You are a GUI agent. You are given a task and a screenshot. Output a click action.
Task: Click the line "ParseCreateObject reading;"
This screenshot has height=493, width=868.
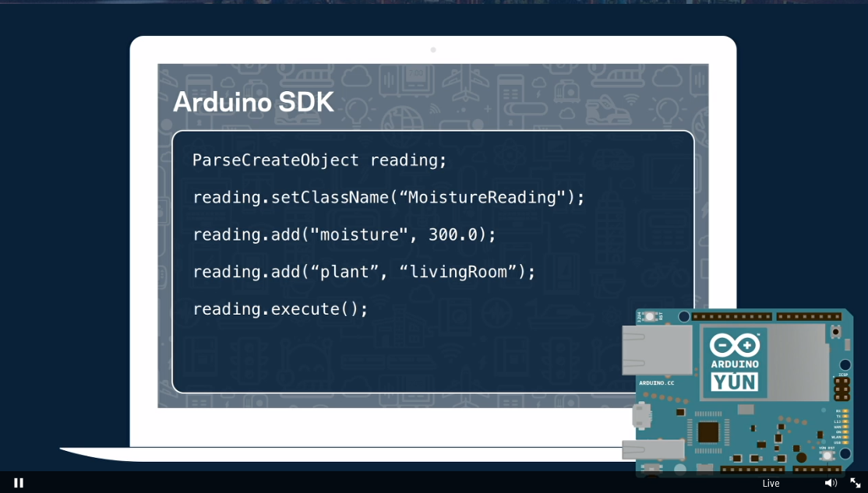[319, 160]
